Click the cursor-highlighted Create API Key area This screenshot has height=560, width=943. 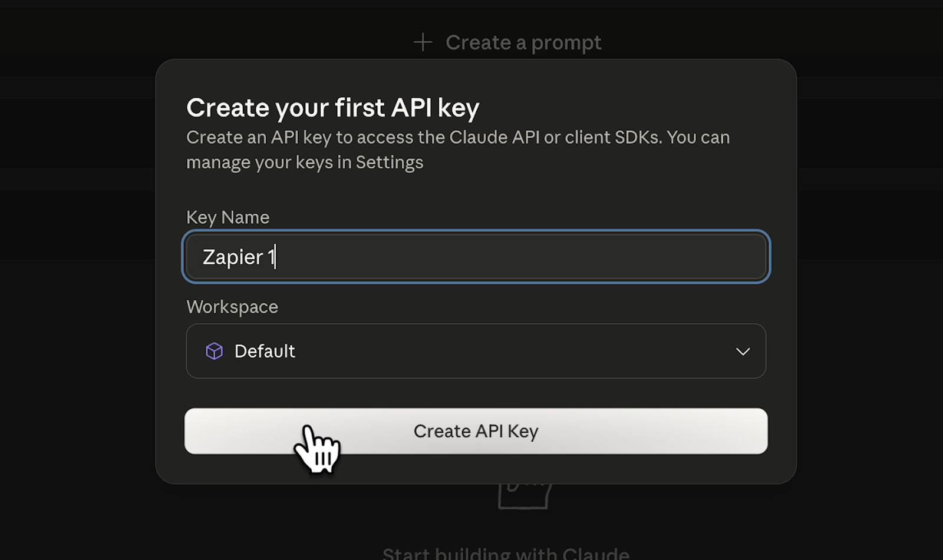476,430
